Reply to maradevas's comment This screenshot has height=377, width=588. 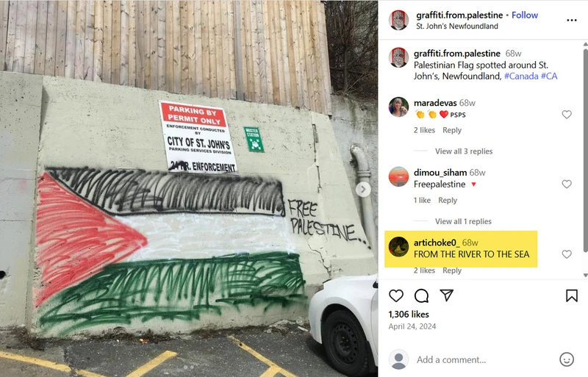452,130
